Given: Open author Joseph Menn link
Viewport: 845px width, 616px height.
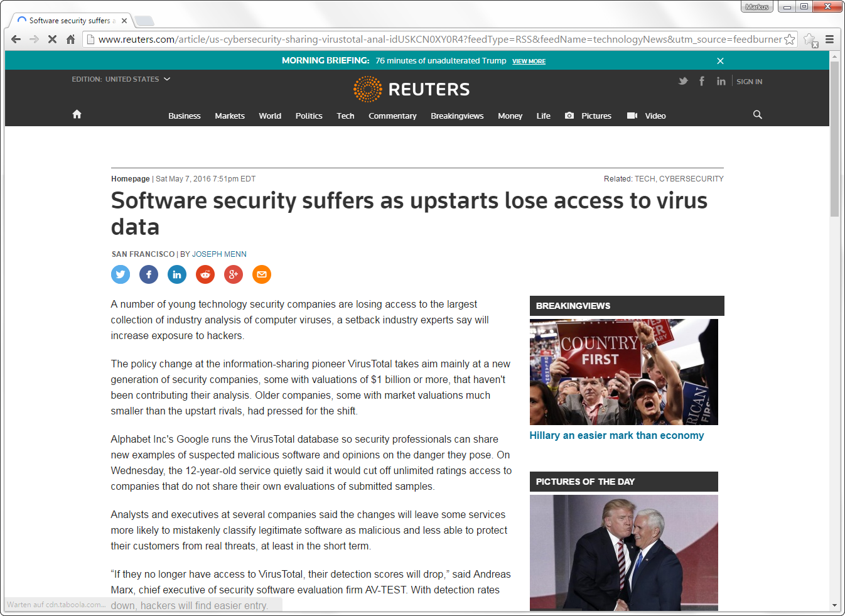Looking at the screenshot, I should coord(219,254).
